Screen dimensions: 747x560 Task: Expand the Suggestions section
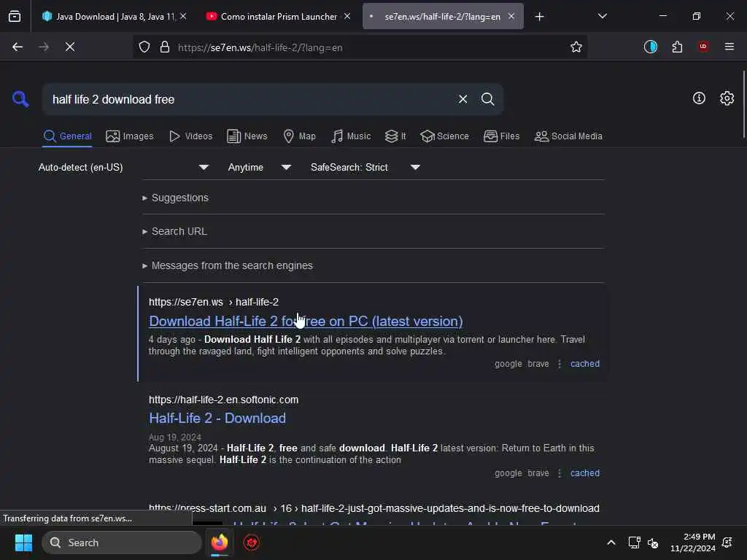tap(175, 198)
